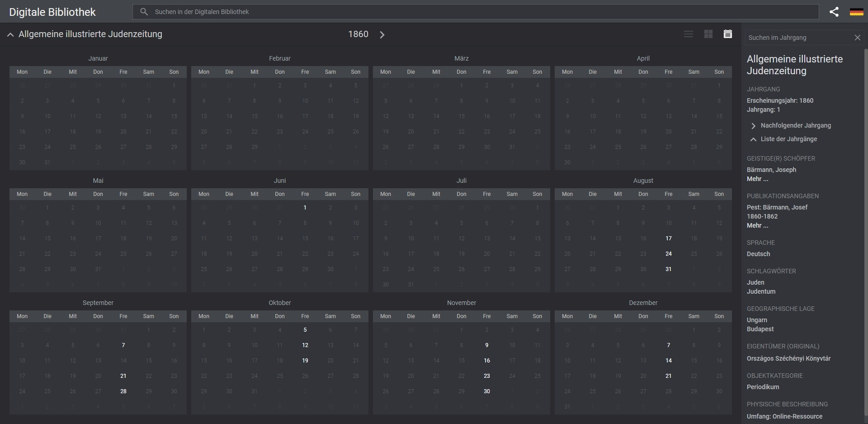
Task: Click location Ungarn
Action: pyautogui.click(x=757, y=320)
